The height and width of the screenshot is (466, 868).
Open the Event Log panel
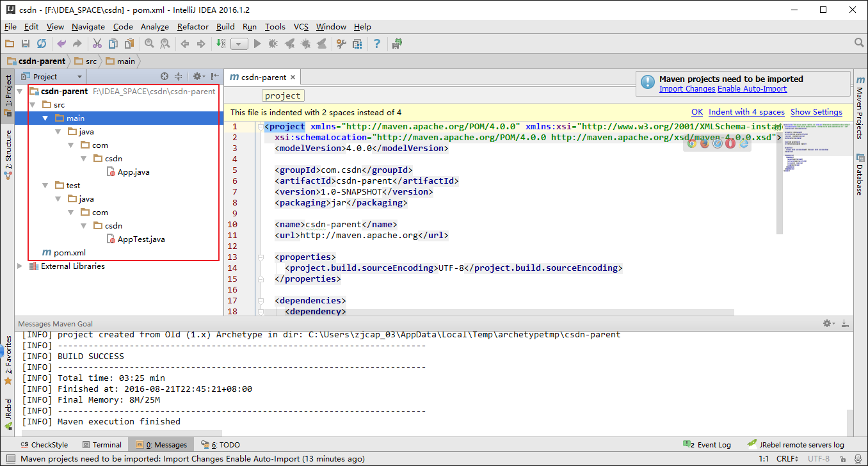pyautogui.click(x=707, y=445)
